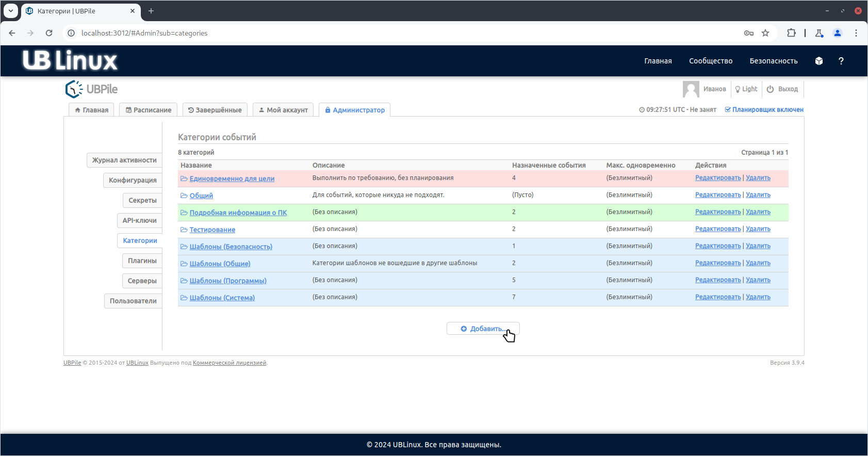Click the Добавить... button
This screenshot has width=868, height=456.
tap(483, 329)
